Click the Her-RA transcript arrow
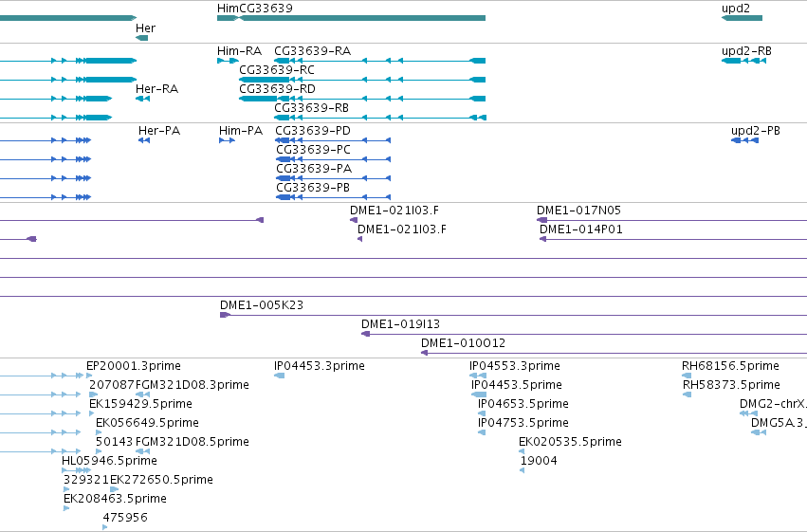The image size is (807, 532). coord(142,99)
